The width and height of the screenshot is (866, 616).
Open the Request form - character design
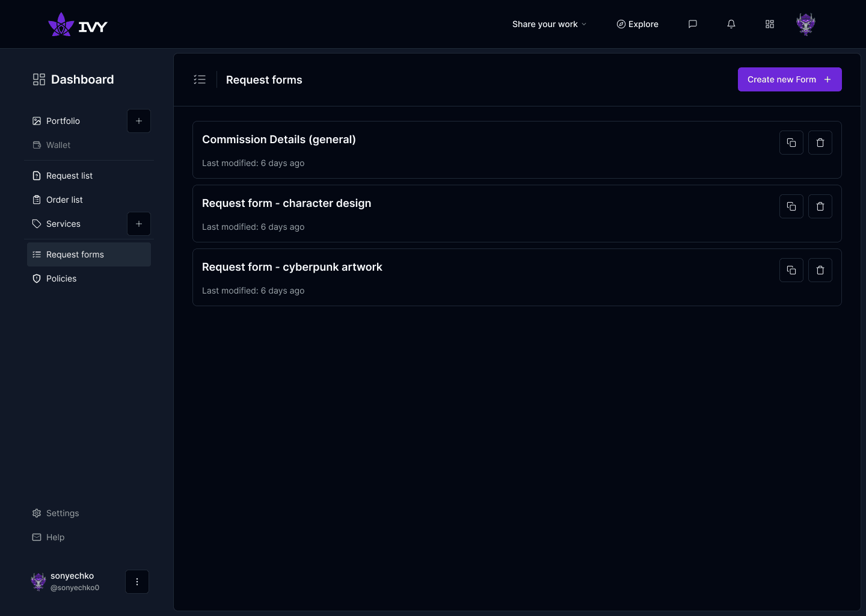[x=517, y=214]
